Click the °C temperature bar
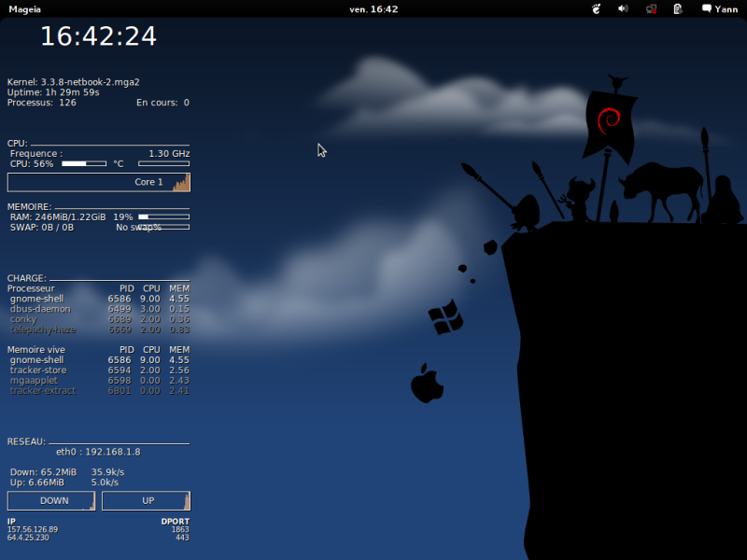Screen dimensions: 747x560 [164, 164]
